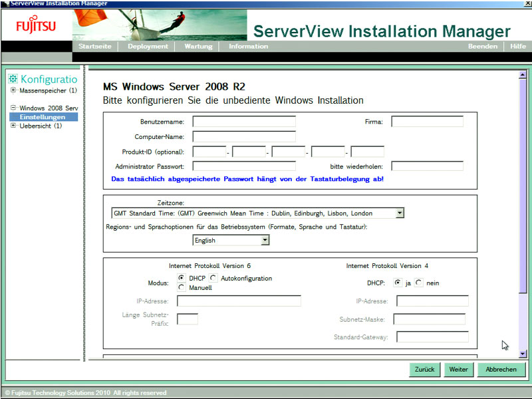Click the IPv6 IP-Adresse field
Viewport: 532px width, 399px height.
tap(239, 301)
